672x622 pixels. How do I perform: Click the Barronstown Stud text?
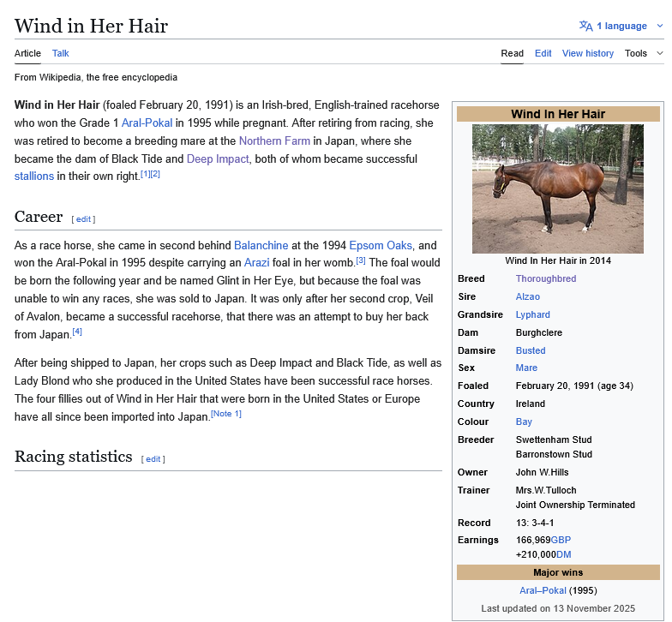click(554, 454)
